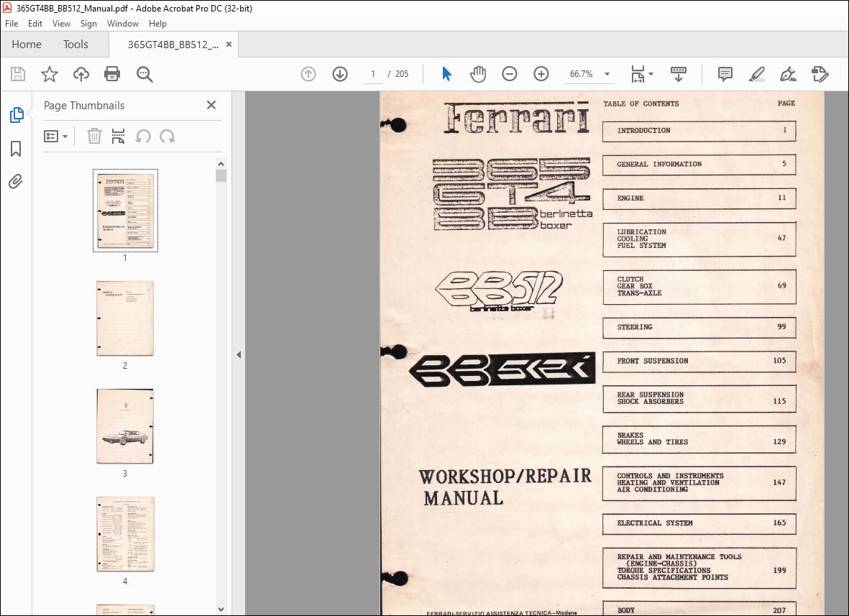Switch to the Home tab
Image resolution: width=849 pixels, height=616 pixels.
tap(27, 45)
